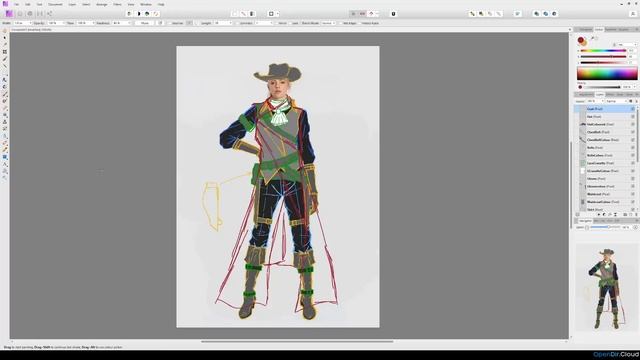Open the stabiliser Length dropdown
This screenshot has height=360, width=640.
tap(231, 23)
